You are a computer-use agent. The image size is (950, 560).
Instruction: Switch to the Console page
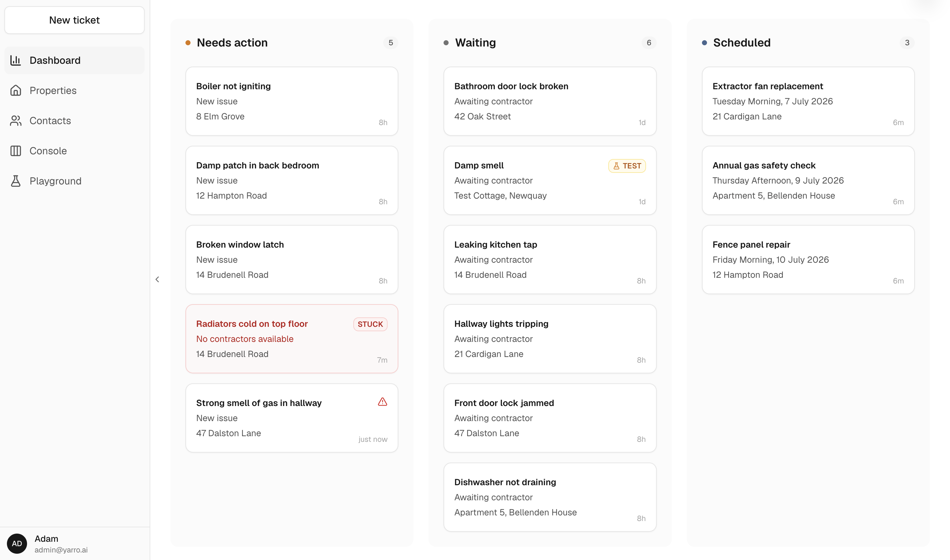tap(75, 151)
